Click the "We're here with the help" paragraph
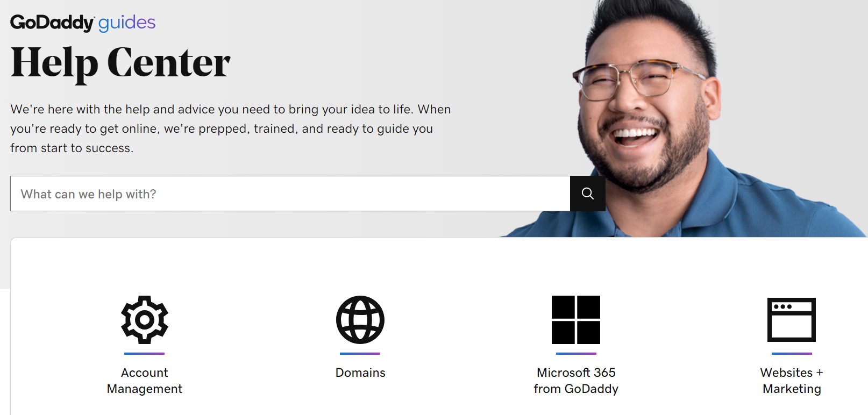Screen dimensions: 868x415 tap(231, 128)
